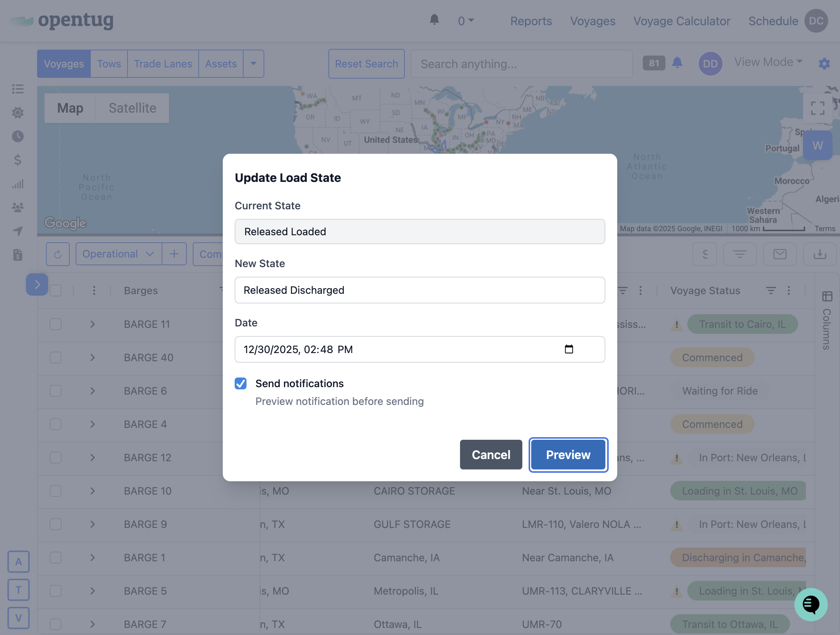
Task: Uncheck the Send notifications checkbox
Action: (240, 383)
